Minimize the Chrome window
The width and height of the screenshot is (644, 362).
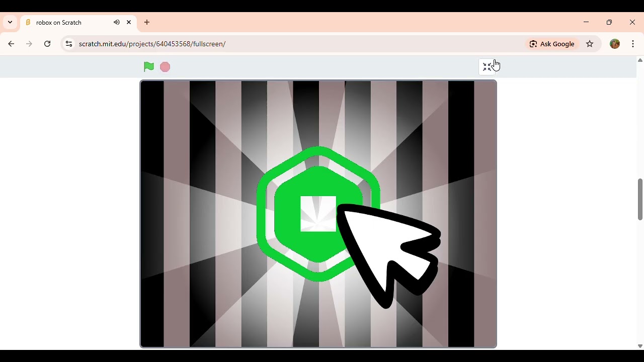pos(586,22)
